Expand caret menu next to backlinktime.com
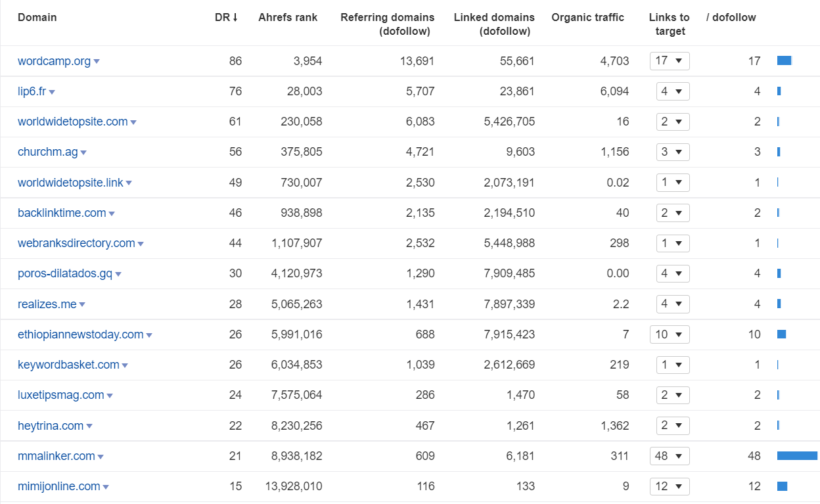This screenshot has width=820, height=504. pyautogui.click(x=112, y=214)
